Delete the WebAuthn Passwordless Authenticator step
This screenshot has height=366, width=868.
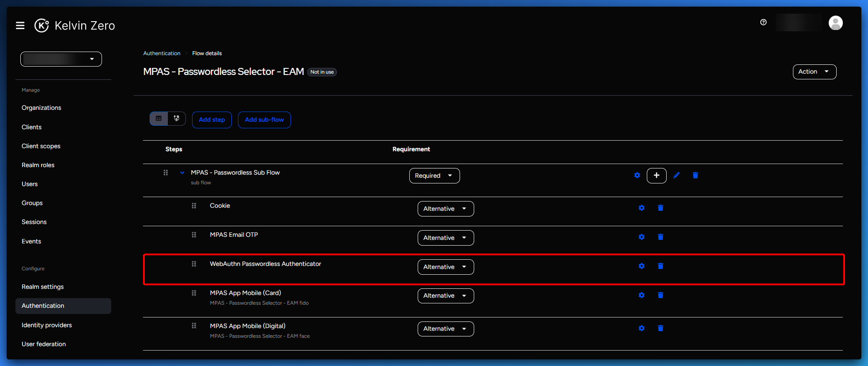[x=660, y=266]
